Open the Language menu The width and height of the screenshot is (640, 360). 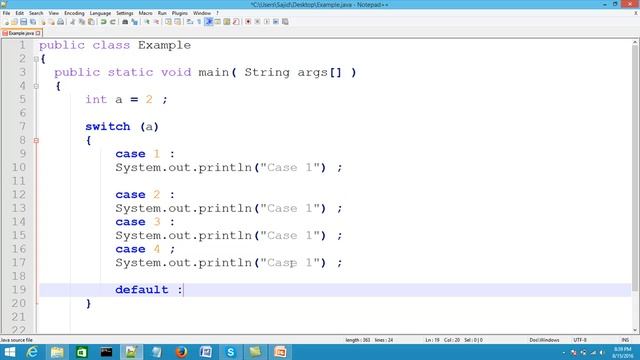(x=100, y=13)
